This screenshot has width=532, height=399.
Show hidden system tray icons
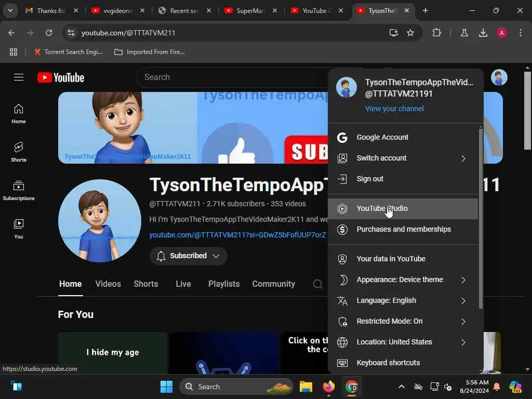pos(402,387)
